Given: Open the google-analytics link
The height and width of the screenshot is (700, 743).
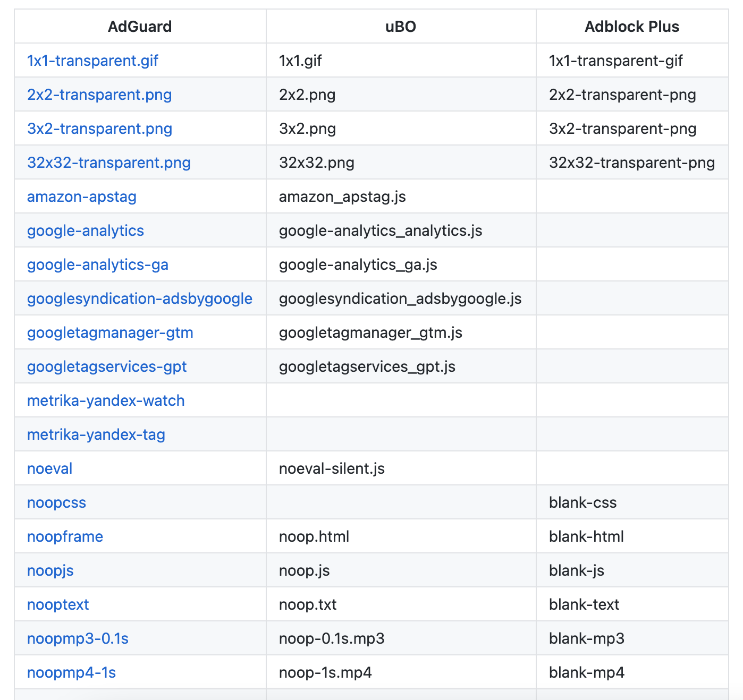Looking at the screenshot, I should pos(85,231).
